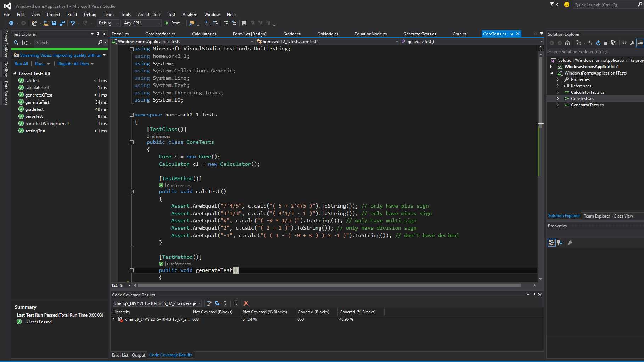Click the Open File toolbar icon

[x=46, y=23]
